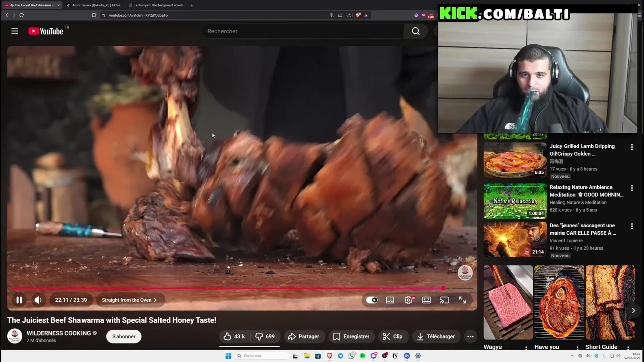
Task: Switch to theater mode
Action: tap(426, 300)
